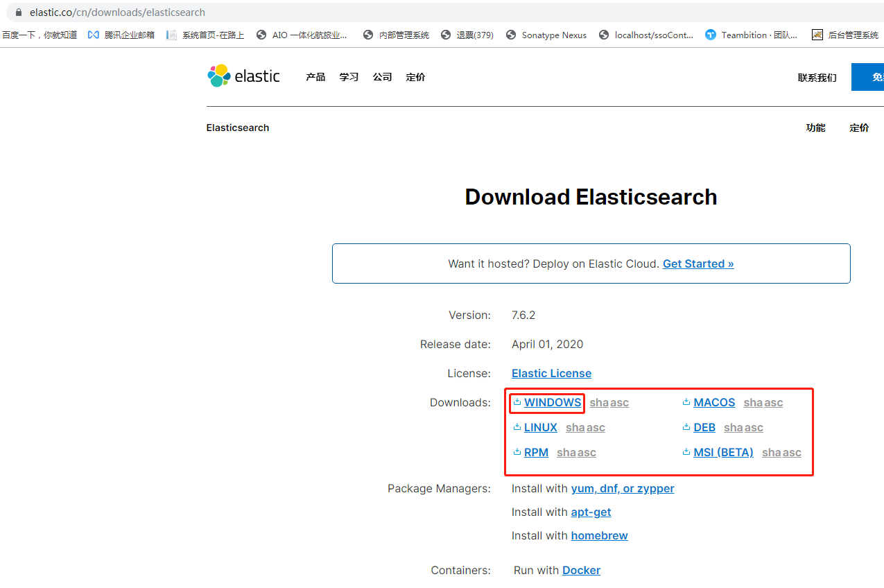Click the download icon beside MACOS

point(686,401)
